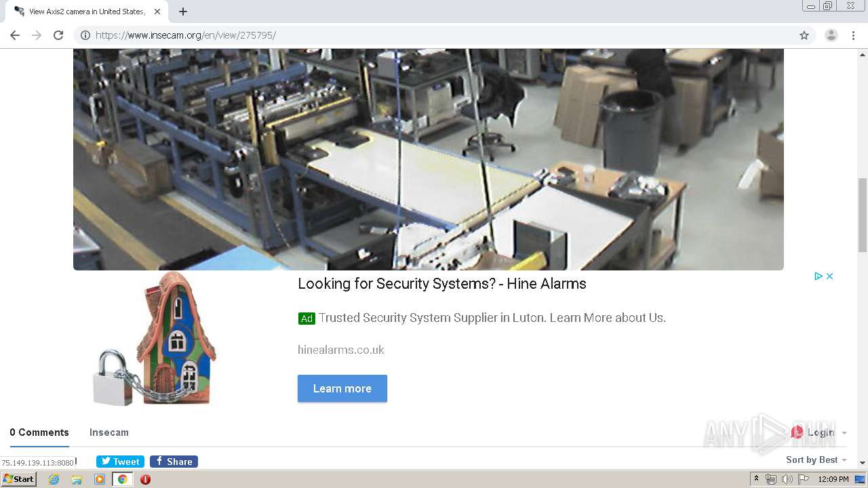Open a new browser tab
The width and height of the screenshot is (868, 488).
183,12
